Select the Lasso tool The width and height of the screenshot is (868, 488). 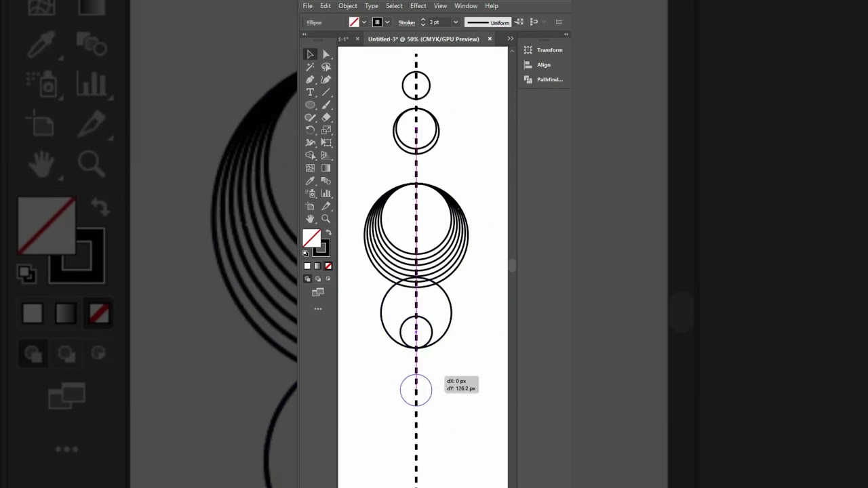pyautogui.click(x=326, y=67)
